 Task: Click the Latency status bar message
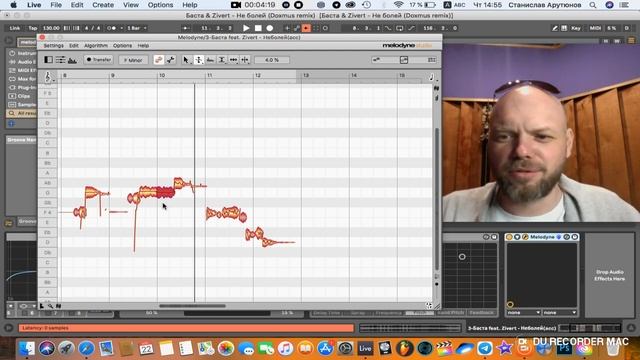pos(186,328)
